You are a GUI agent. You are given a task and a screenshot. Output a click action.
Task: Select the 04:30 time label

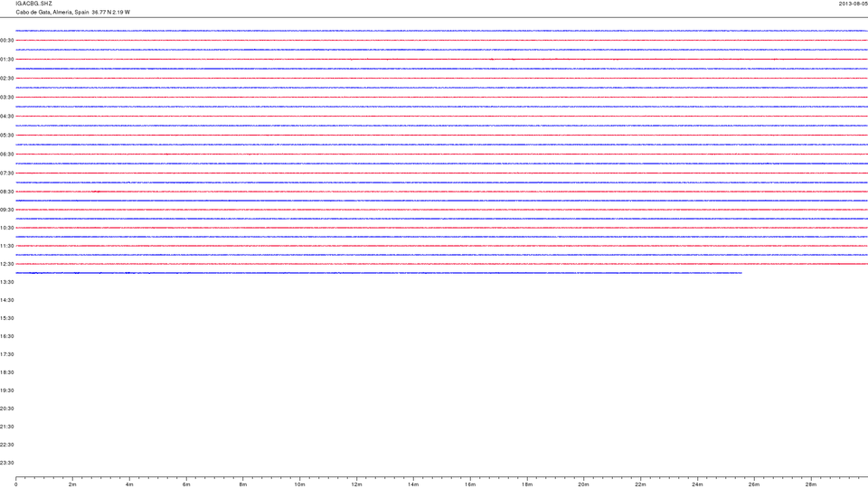coord(6,117)
